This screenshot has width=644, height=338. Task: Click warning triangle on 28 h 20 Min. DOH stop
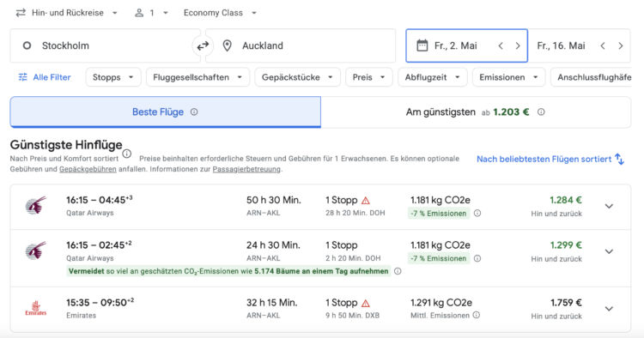pyautogui.click(x=366, y=201)
